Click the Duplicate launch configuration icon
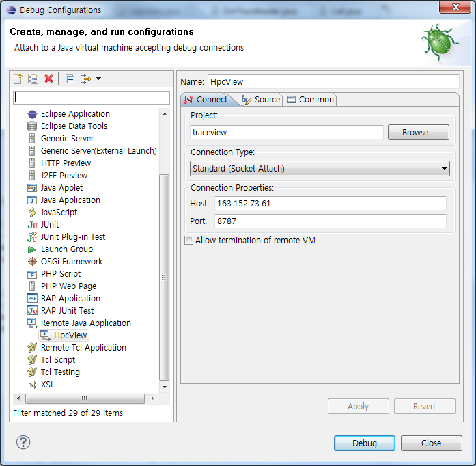This screenshot has height=466, width=476. coord(33,79)
